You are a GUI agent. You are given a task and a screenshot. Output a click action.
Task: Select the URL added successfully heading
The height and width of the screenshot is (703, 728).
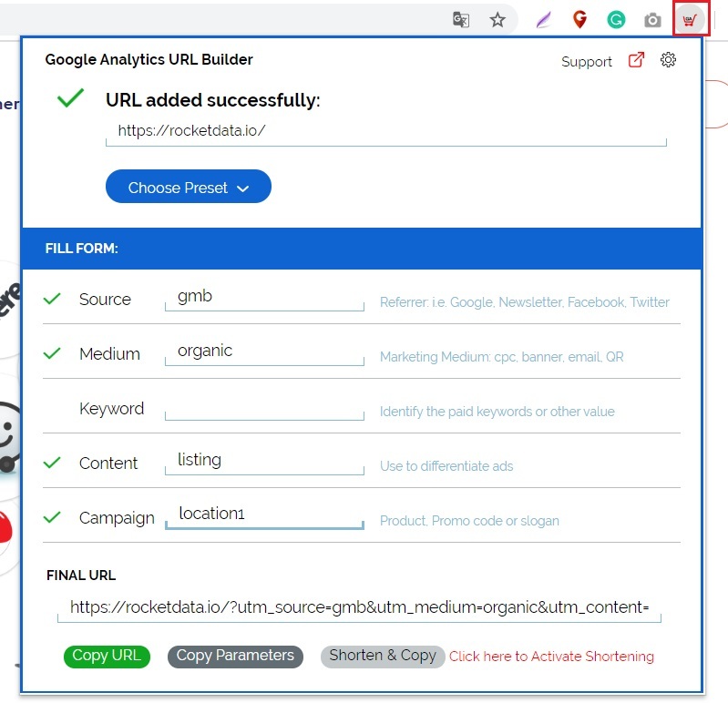tap(213, 100)
